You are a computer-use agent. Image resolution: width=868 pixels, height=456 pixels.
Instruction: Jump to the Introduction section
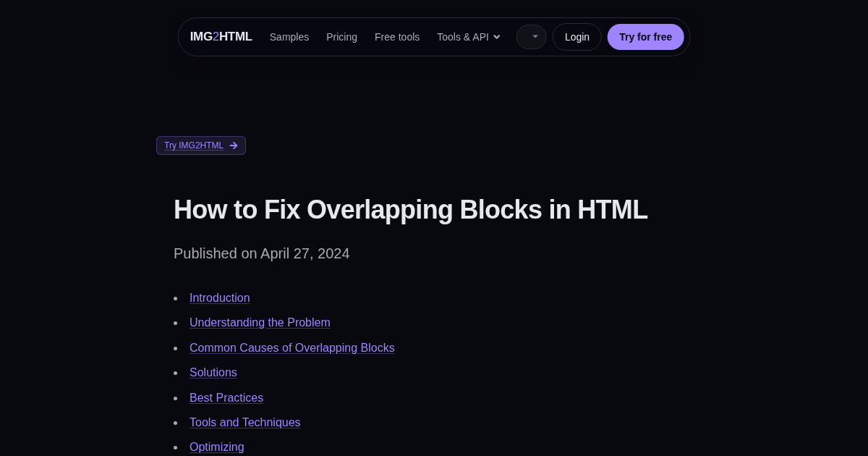tap(220, 298)
